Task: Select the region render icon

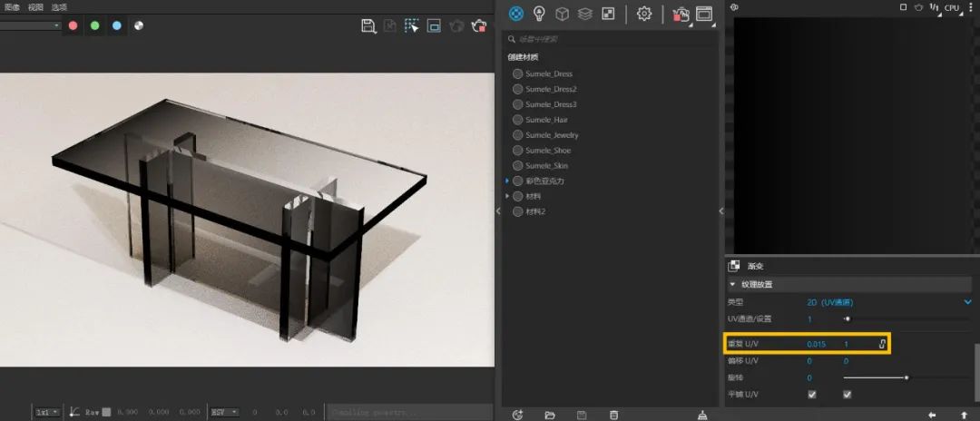Action: pyautogui.click(x=411, y=25)
